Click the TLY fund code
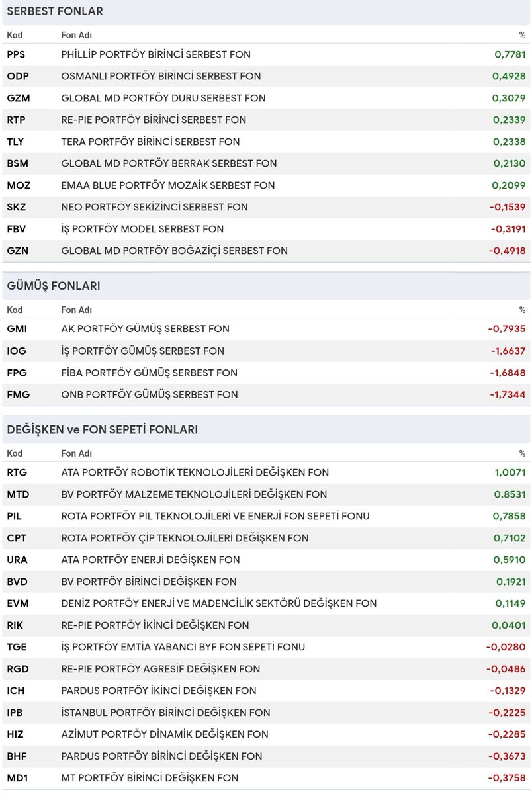Image resolution: width=532 pixels, height=794 pixels. click(17, 142)
